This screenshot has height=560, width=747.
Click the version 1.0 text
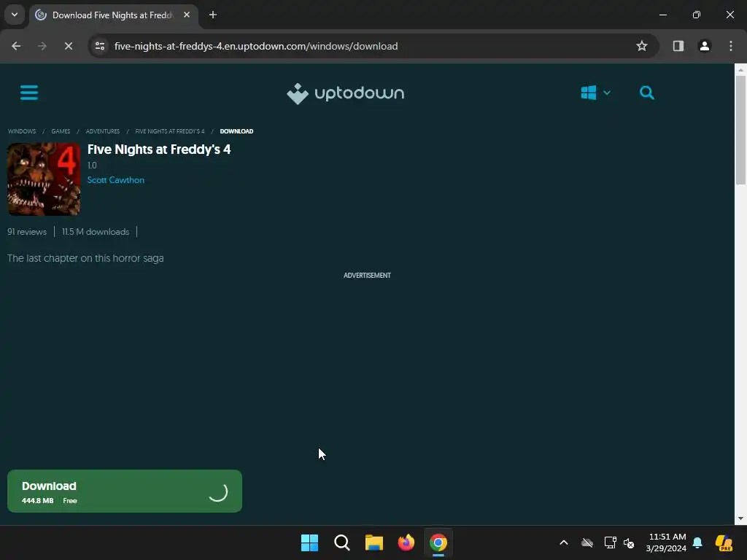tap(92, 166)
